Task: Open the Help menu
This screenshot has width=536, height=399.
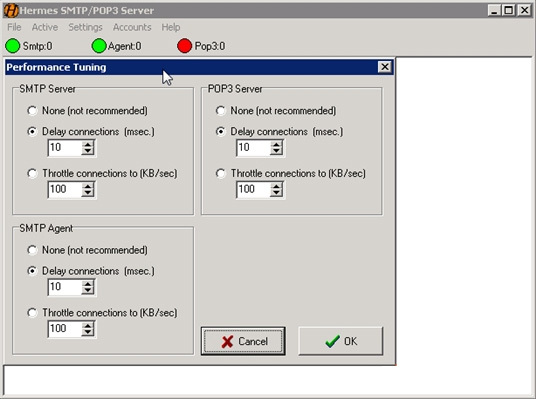Action: click(171, 27)
